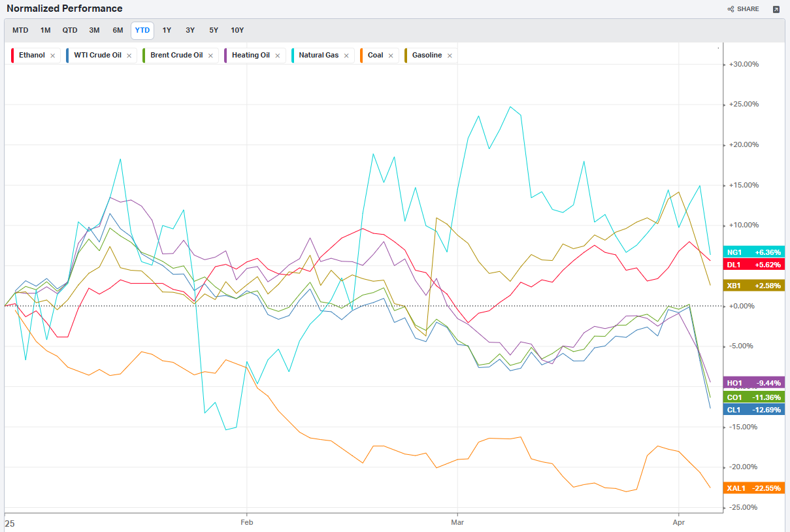Remove Brent Crude Oil series

pos(210,56)
